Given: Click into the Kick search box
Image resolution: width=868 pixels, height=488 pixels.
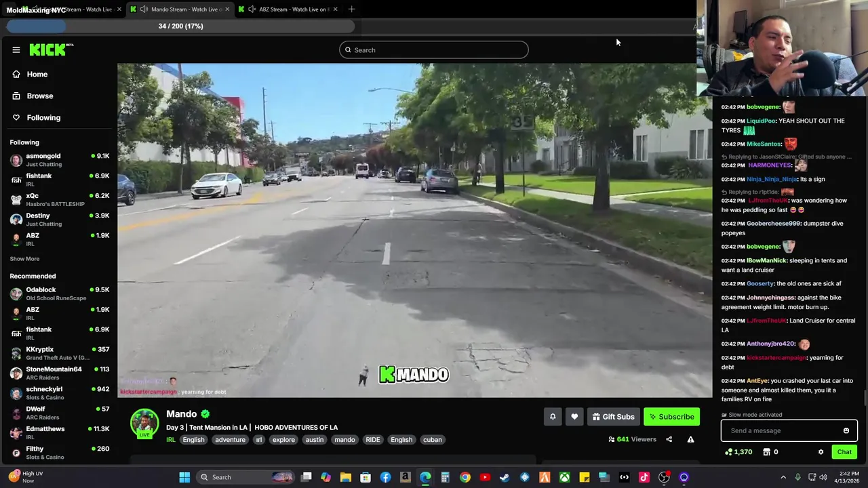Looking at the screenshot, I should coord(434,49).
